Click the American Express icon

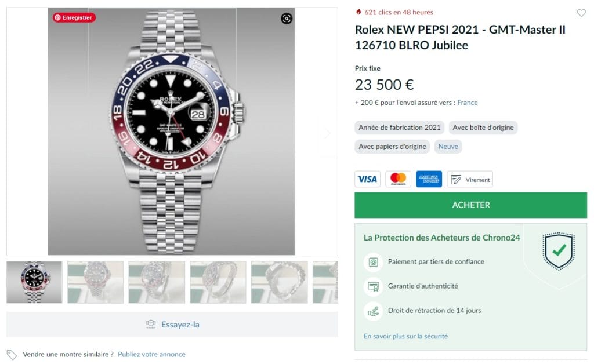(x=429, y=179)
